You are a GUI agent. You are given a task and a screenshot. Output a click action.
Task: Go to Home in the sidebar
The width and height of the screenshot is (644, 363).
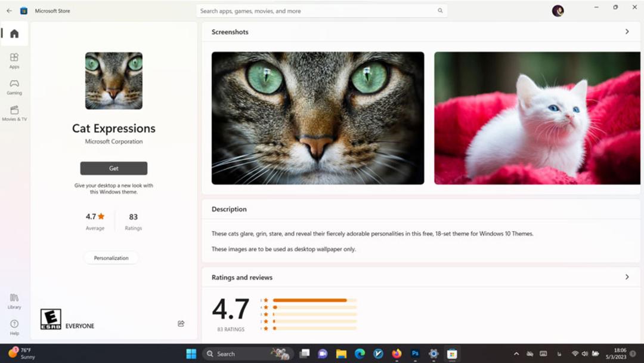14,33
